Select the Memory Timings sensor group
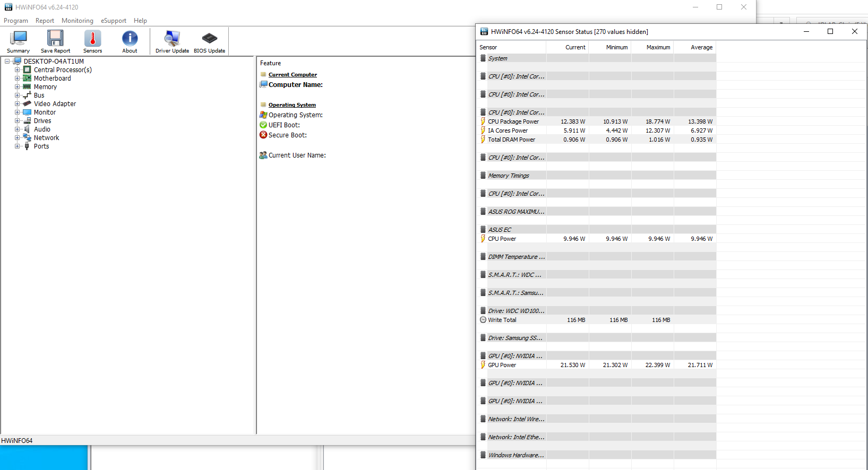868x470 pixels. coord(597,176)
